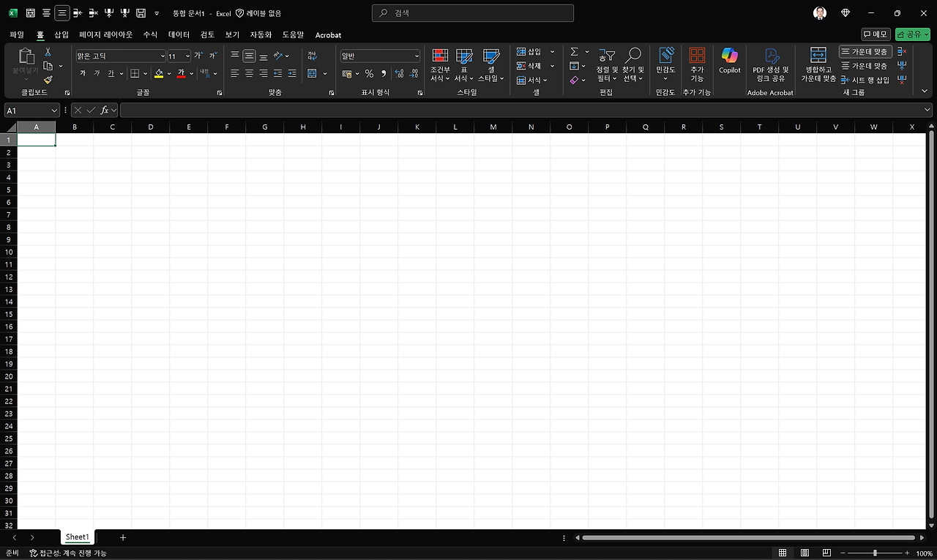Apply the comma style number format

tap(384, 74)
